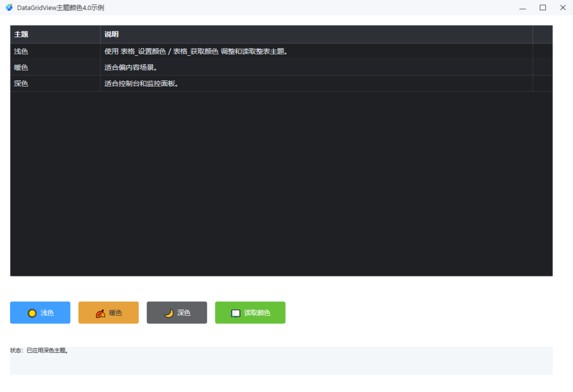
Task: Click the green 读取颜色 button
Action: coord(250,313)
